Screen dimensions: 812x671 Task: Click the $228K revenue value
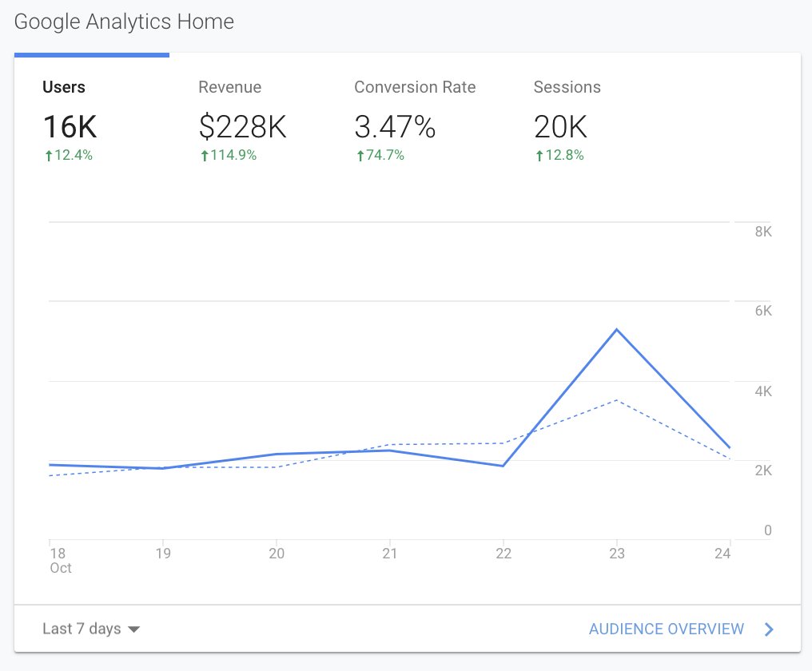coord(242,127)
